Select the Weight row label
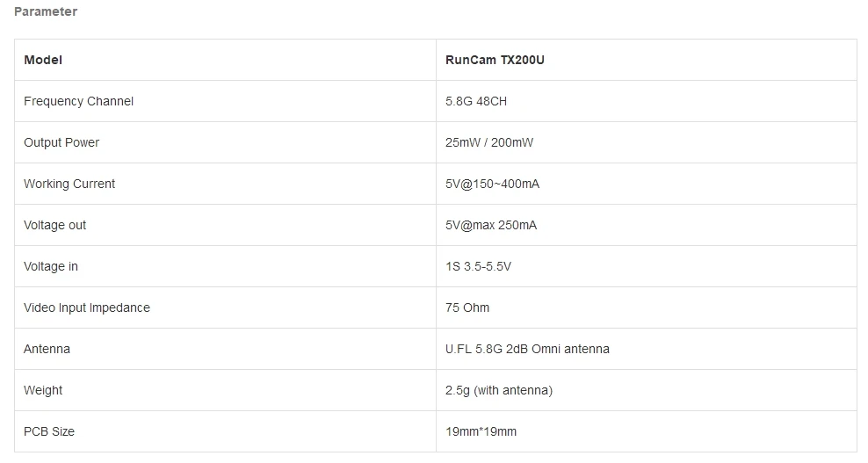 (x=43, y=390)
